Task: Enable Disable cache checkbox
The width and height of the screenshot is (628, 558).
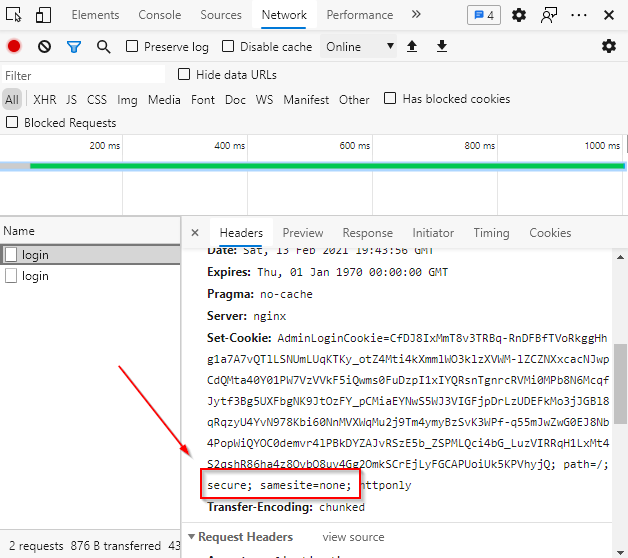Action: click(x=228, y=46)
